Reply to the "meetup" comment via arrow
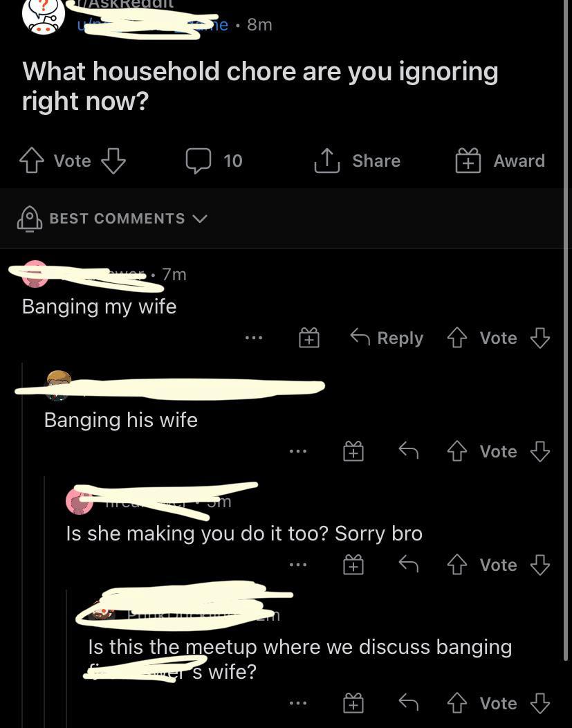Image resolution: width=572 pixels, height=728 pixels. [409, 703]
